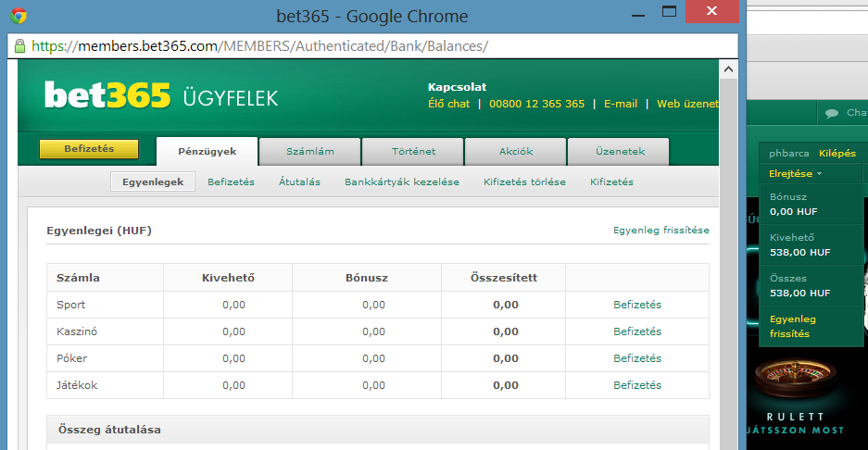Click the address bar URL
The height and width of the screenshot is (450, 868).
(259, 46)
